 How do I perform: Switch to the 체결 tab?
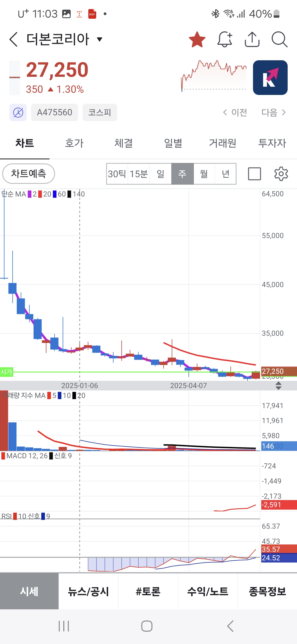click(x=124, y=143)
